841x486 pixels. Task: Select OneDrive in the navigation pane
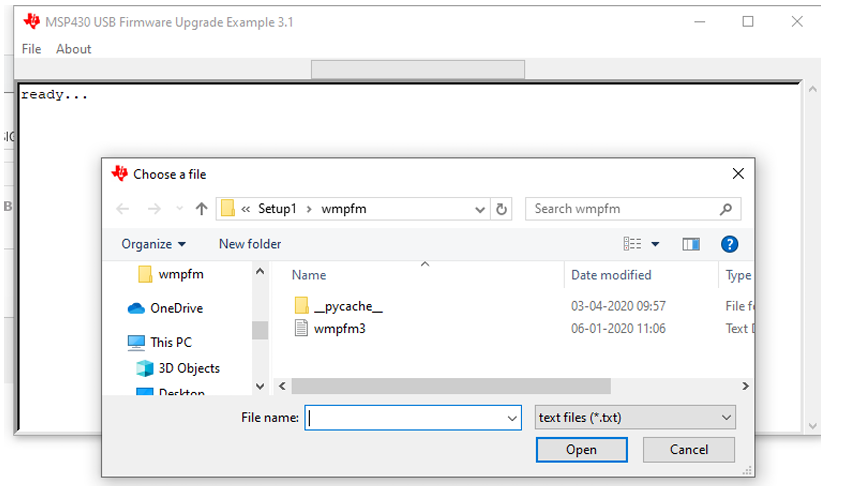[176, 308]
